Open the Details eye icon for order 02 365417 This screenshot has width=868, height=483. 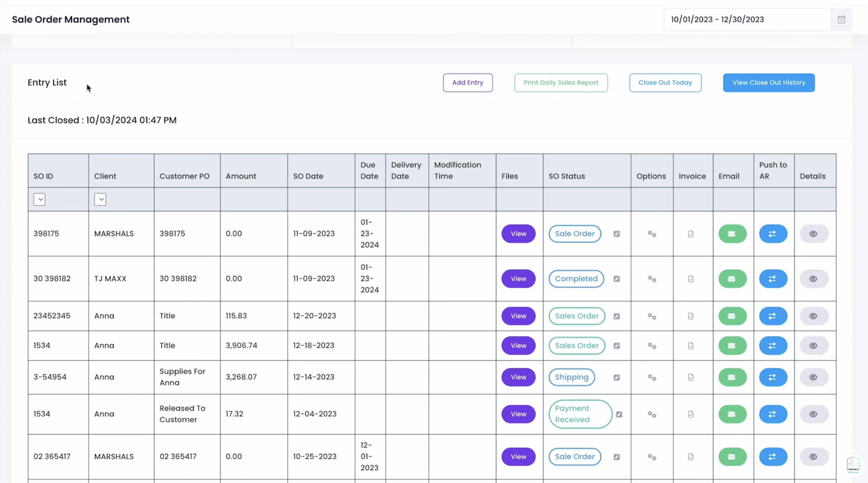click(x=813, y=456)
